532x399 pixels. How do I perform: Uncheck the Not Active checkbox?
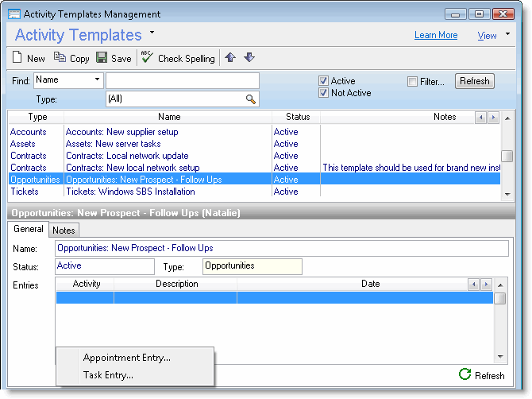coord(323,93)
